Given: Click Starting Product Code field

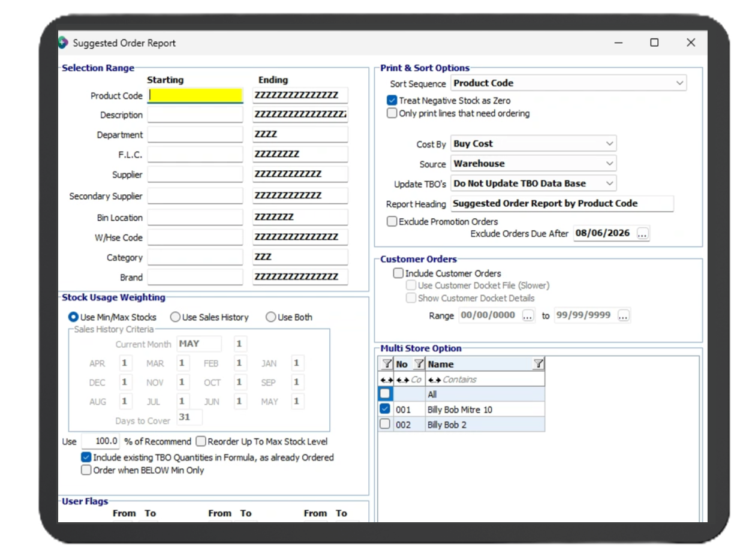Looking at the screenshot, I should (195, 95).
